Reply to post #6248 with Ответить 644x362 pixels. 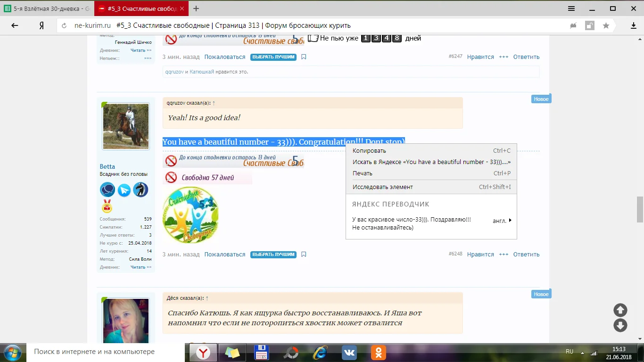click(x=526, y=255)
